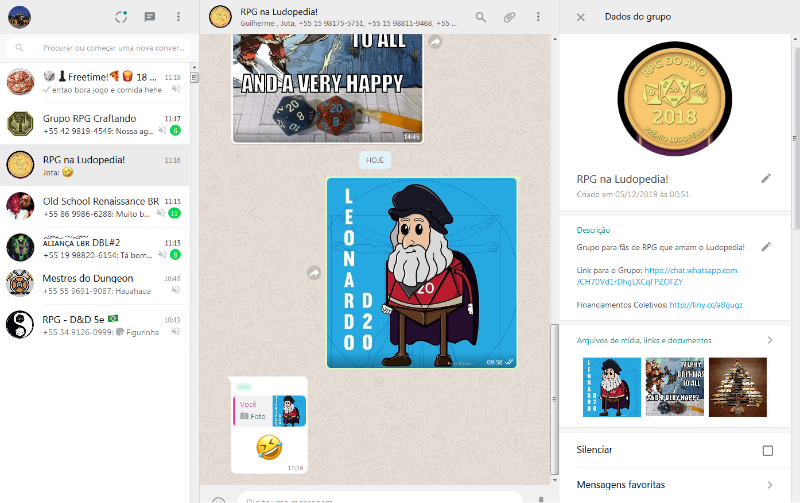Open the status updates icon
Screen dimensions: 800x503
click(121, 17)
